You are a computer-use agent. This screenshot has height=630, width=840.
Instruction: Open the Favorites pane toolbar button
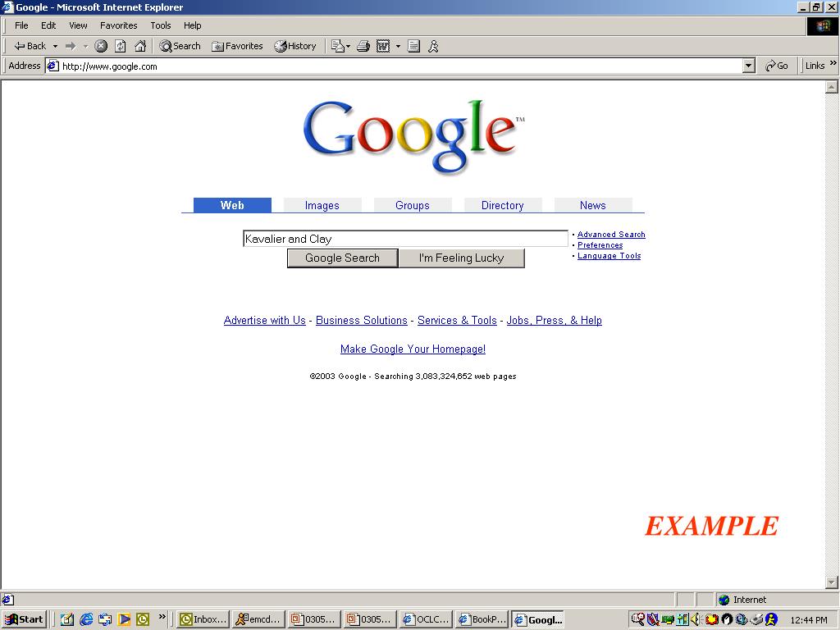[x=237, y=46]
